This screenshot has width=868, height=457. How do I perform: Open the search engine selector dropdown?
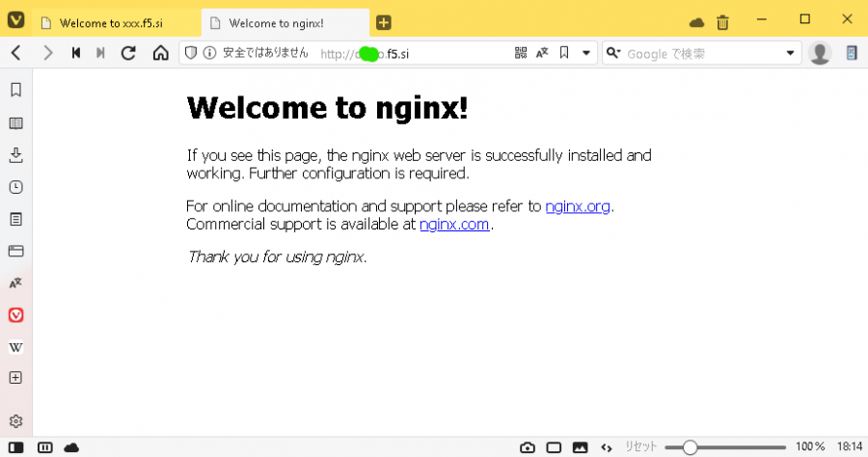tap(612, 53)
